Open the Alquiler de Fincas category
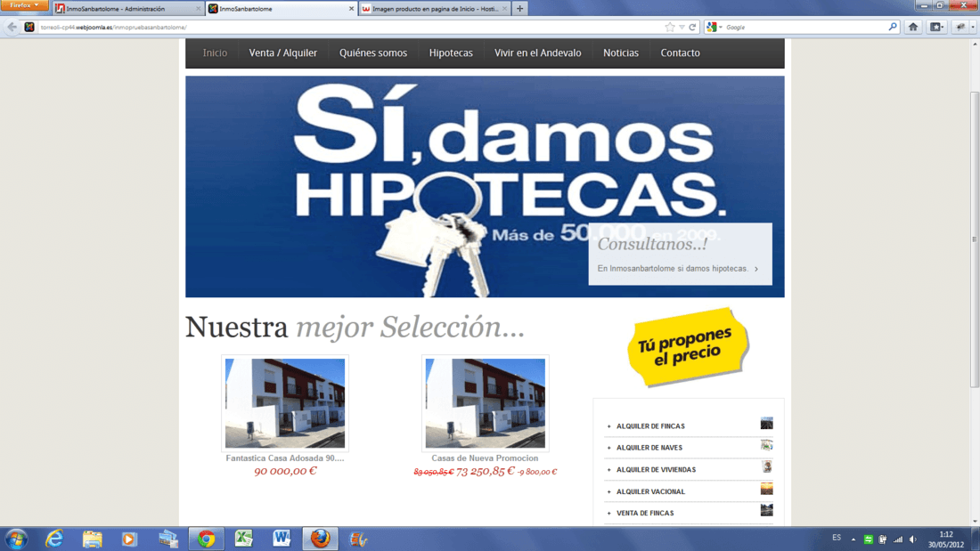This screenshot has width=980, height=551. coord(650,426)
